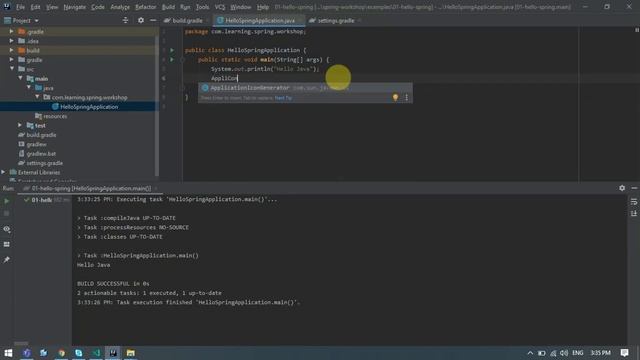
Task: Collapse the java folder
Action: pyautogui.click(x=29, y=88)
